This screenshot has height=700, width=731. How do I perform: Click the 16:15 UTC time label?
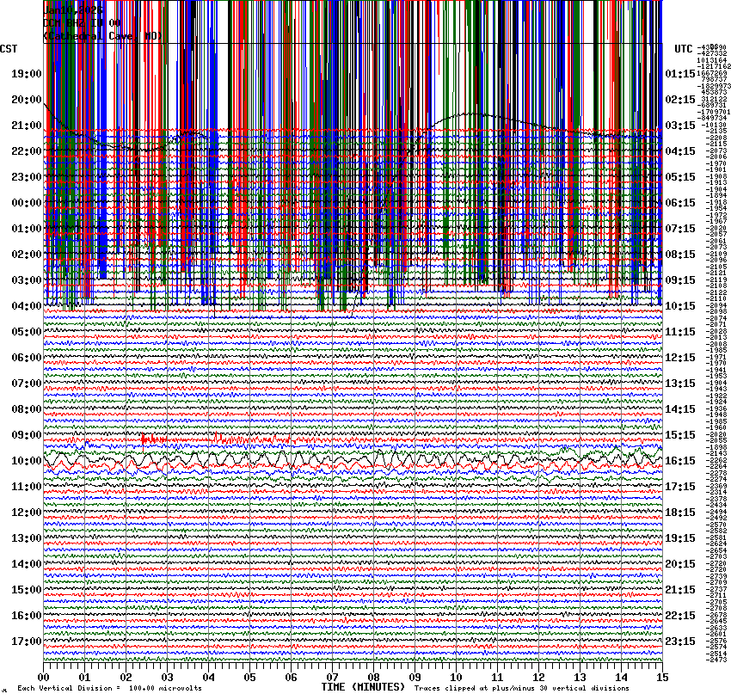coord(680,461)
